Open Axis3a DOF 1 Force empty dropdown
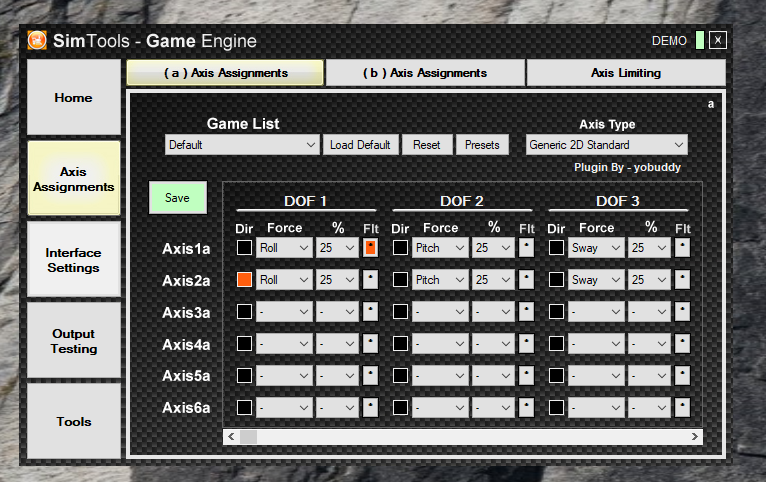The height and width of the screenshot is (482, 766). (284, 312)
